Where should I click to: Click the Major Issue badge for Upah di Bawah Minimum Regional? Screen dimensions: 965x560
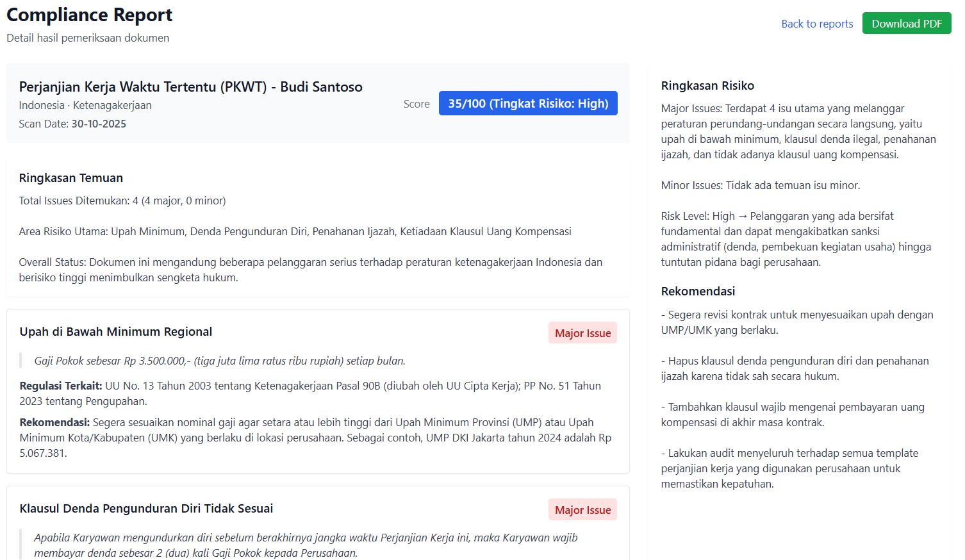(x=582, y=333)
